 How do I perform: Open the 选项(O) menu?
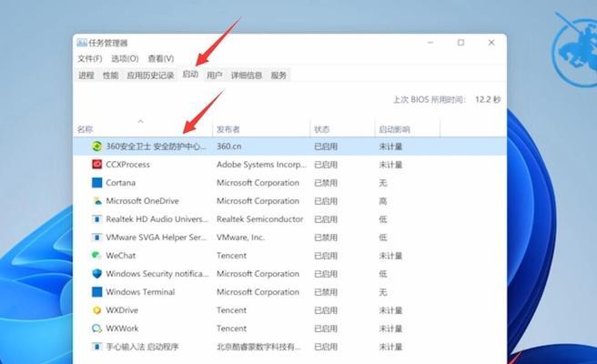125,58
